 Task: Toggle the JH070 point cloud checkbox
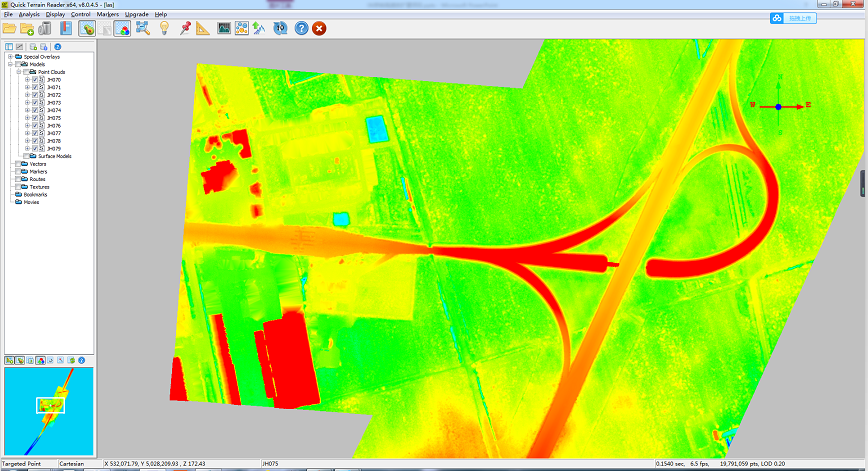point(34,80)
